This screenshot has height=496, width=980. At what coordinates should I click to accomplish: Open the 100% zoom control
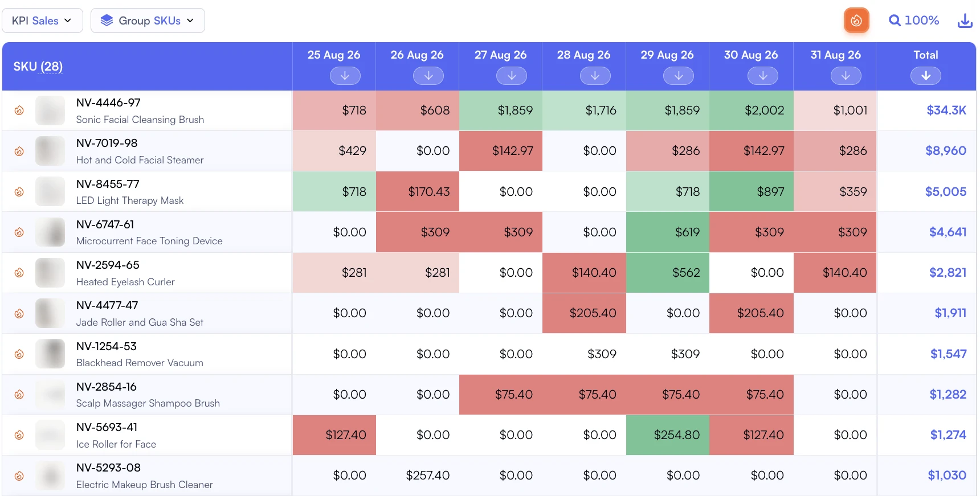coord(914,21)
